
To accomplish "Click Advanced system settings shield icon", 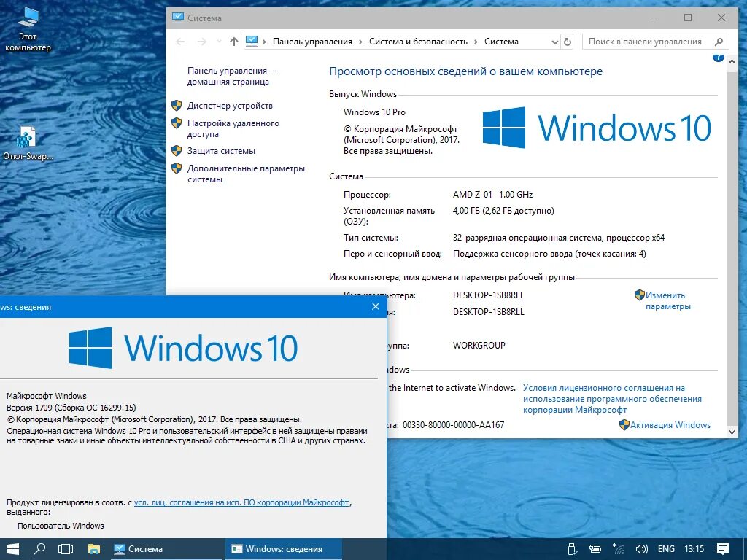I will (177, 168).
